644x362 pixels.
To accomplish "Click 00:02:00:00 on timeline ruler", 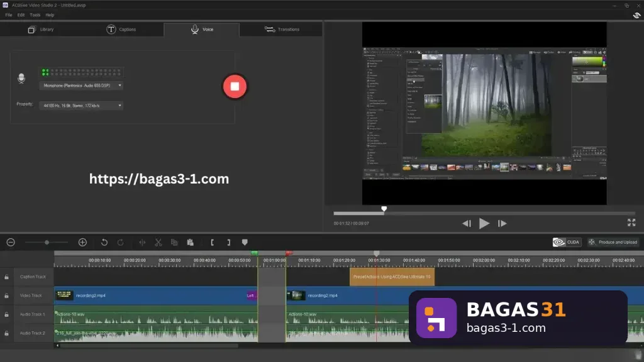I will [x=484, y=260].
